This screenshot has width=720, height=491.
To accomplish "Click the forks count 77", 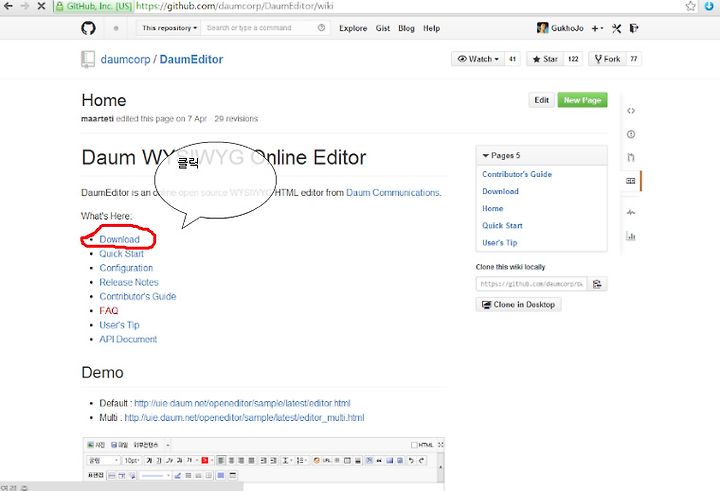I will tap(634, 59).
